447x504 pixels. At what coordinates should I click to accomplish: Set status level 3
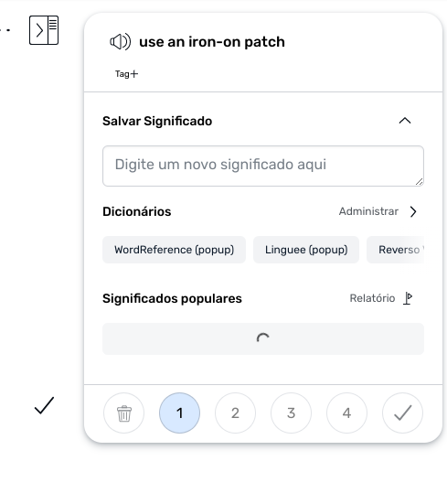pyautogui.click(x=292, y=413)
